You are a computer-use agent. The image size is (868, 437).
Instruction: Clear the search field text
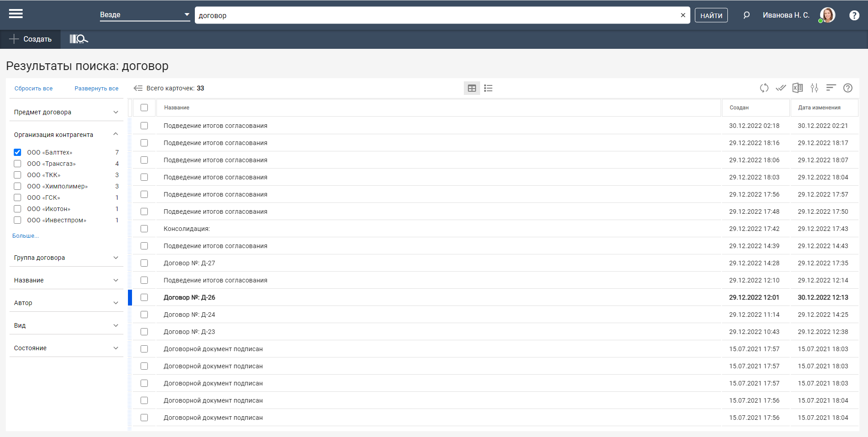(x=683, y=15)
